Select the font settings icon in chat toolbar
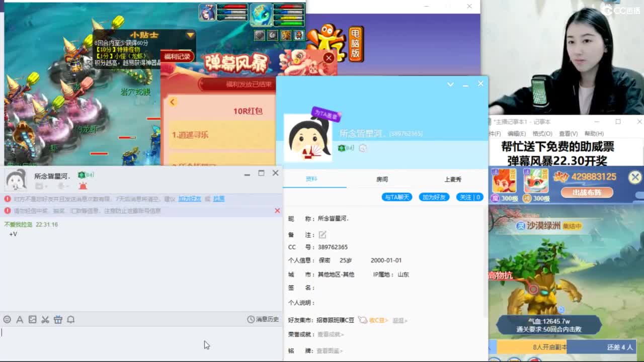This screenshot has width=644, height=362. 20,319
